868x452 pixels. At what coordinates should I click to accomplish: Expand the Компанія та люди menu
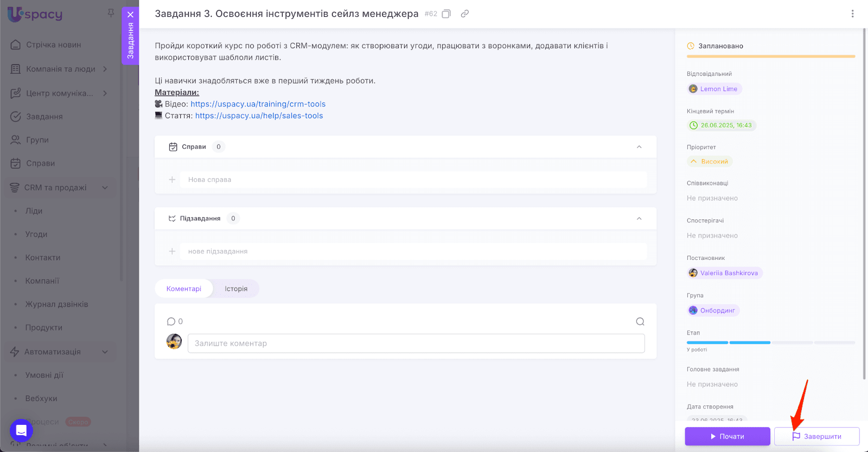coord(105,69)
